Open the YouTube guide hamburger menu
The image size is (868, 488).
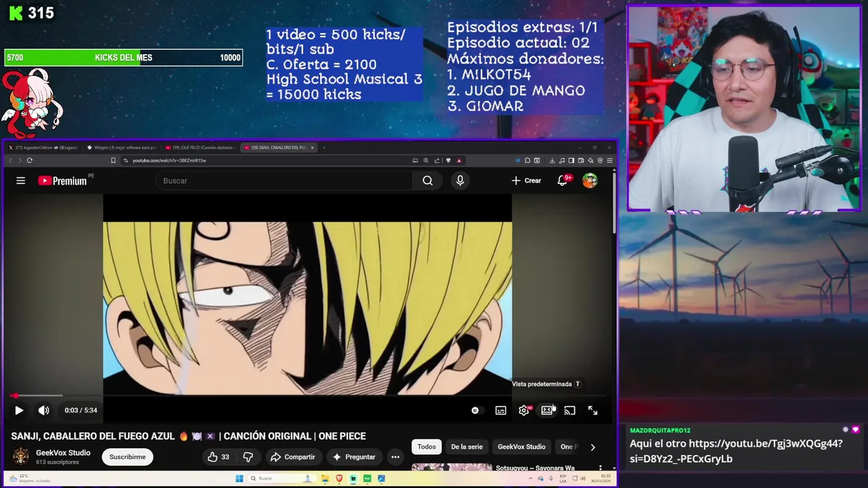pos(20,180)
